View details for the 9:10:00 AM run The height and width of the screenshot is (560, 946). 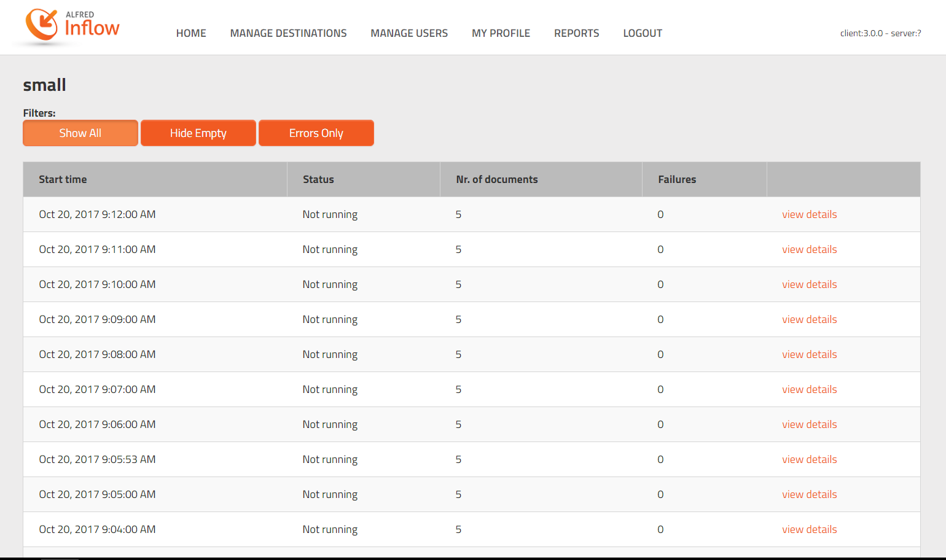click(x=809, y=284)
